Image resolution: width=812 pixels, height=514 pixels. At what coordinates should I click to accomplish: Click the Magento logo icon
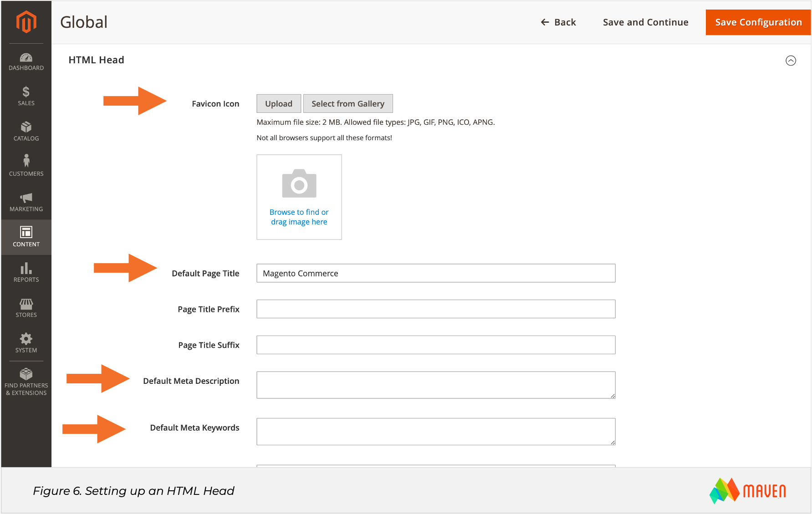point(26,22)
